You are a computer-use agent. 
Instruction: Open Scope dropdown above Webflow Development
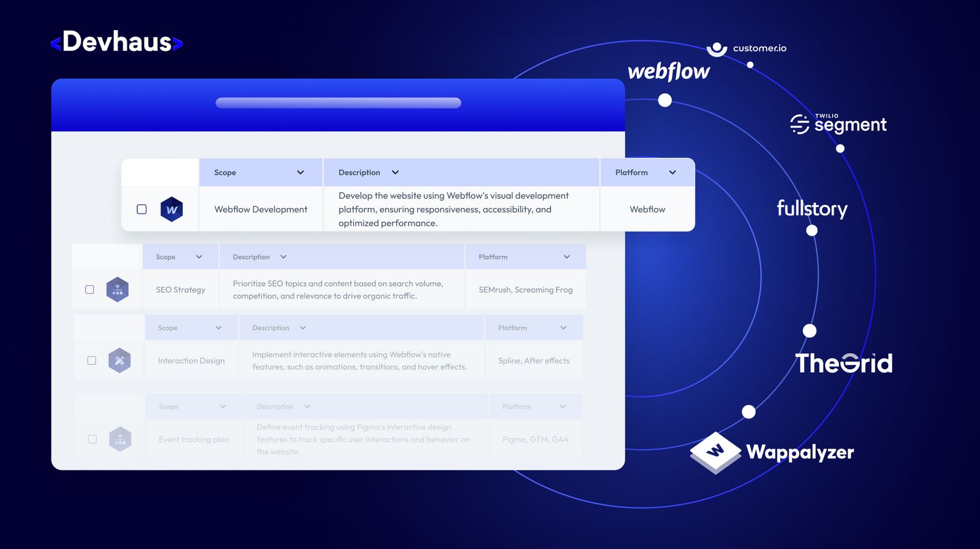[x=300, y=173]
